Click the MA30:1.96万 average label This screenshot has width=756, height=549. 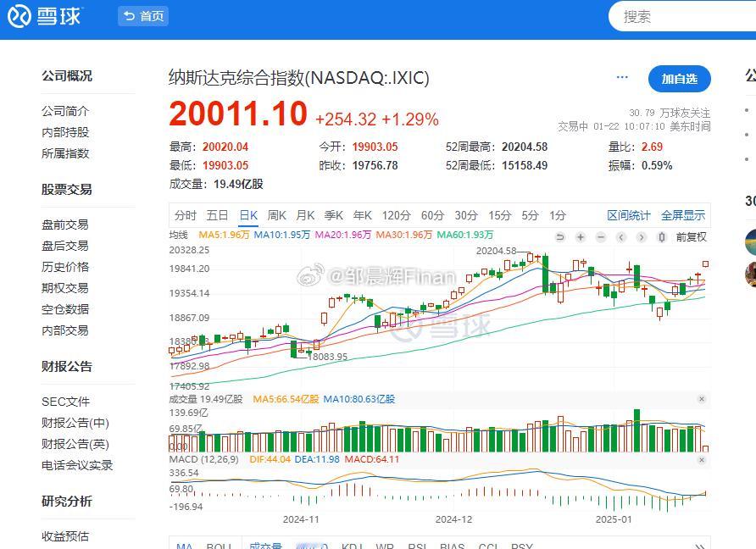tap(403, 235)
